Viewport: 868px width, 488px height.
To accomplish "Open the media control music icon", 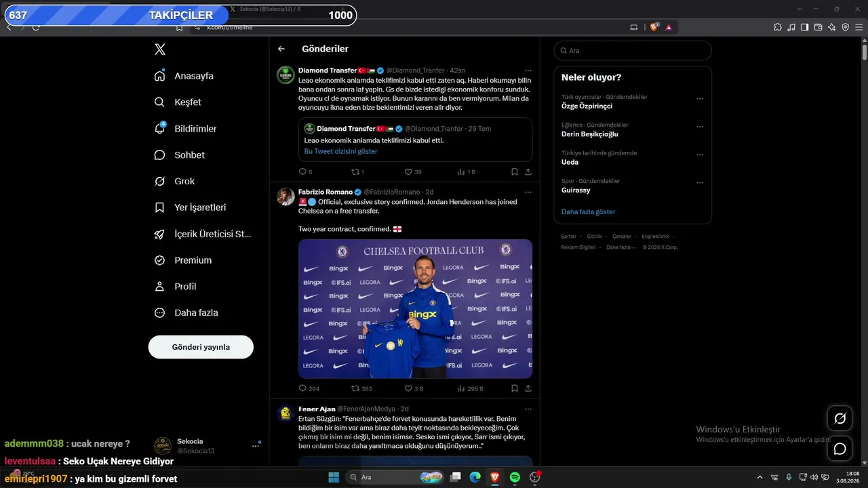I will (x=791, y=27).
